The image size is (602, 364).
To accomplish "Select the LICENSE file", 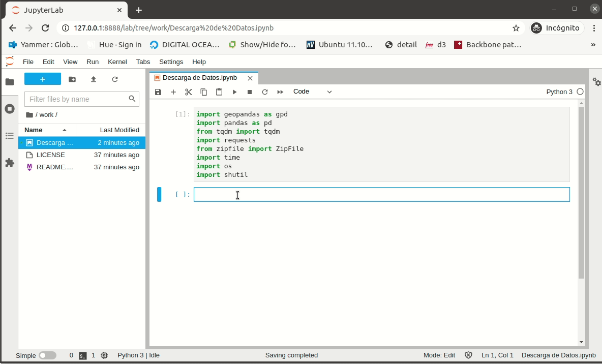I will point(82,155).
